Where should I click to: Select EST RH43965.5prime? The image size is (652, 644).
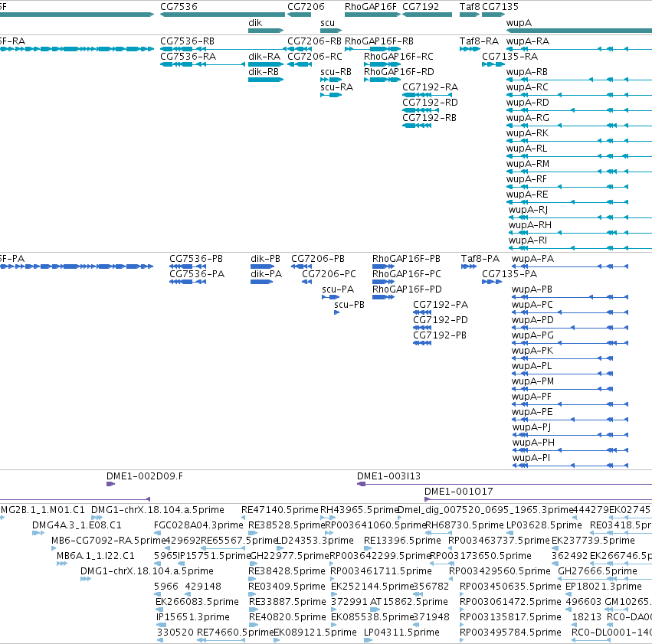pos(328,518)
